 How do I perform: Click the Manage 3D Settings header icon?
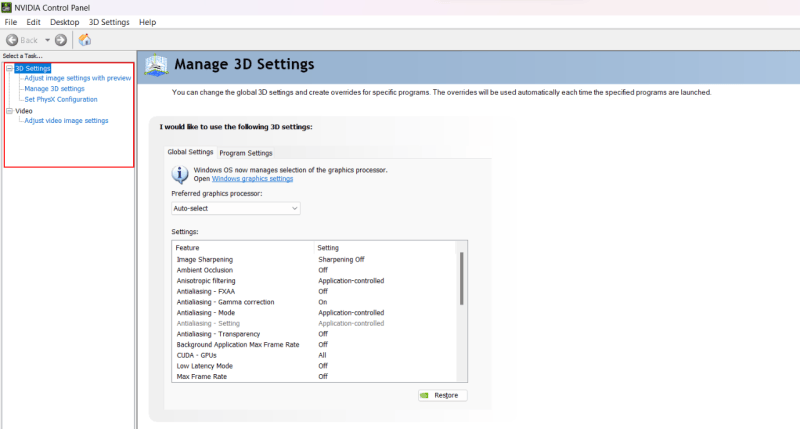point(156,66)
